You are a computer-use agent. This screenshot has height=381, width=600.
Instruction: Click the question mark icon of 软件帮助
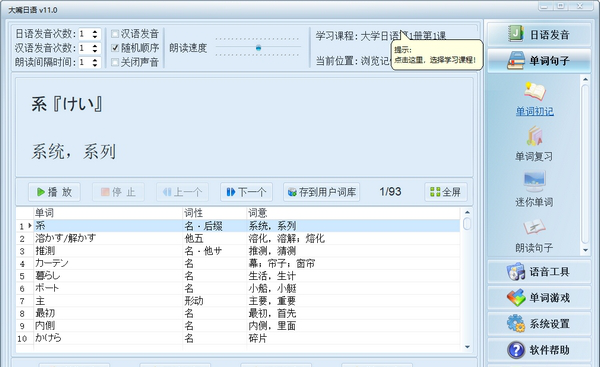click(516, 350)
